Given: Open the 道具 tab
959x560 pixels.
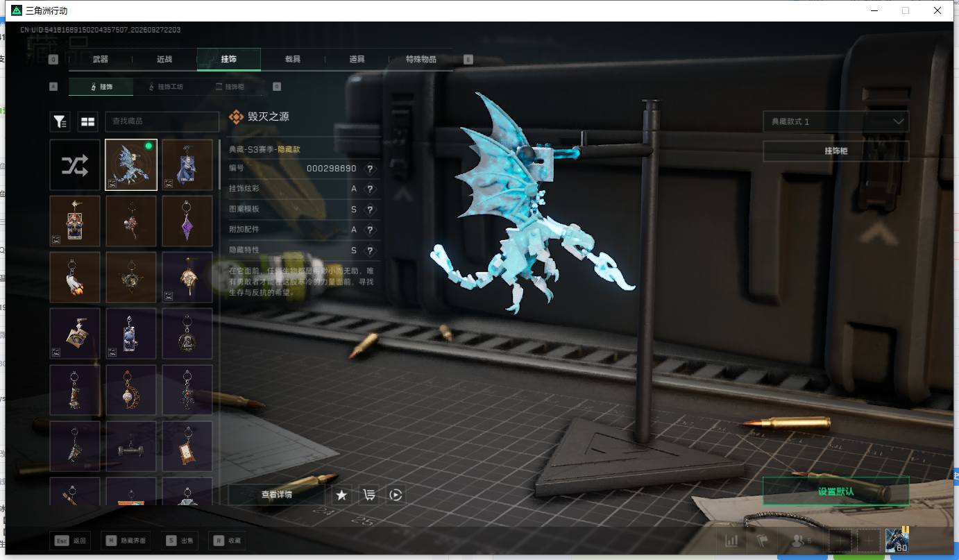Looking at the screenshot, I should coord(357,60).
